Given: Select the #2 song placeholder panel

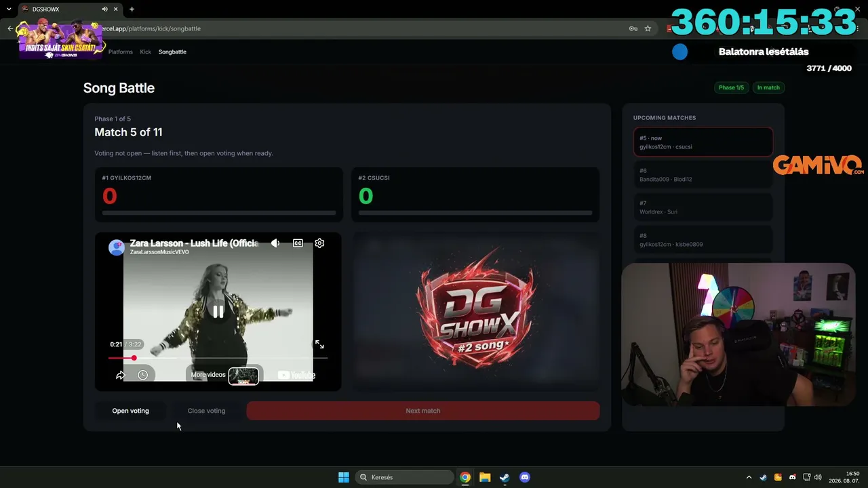Looking at the screenshot, I should point(475,312).
